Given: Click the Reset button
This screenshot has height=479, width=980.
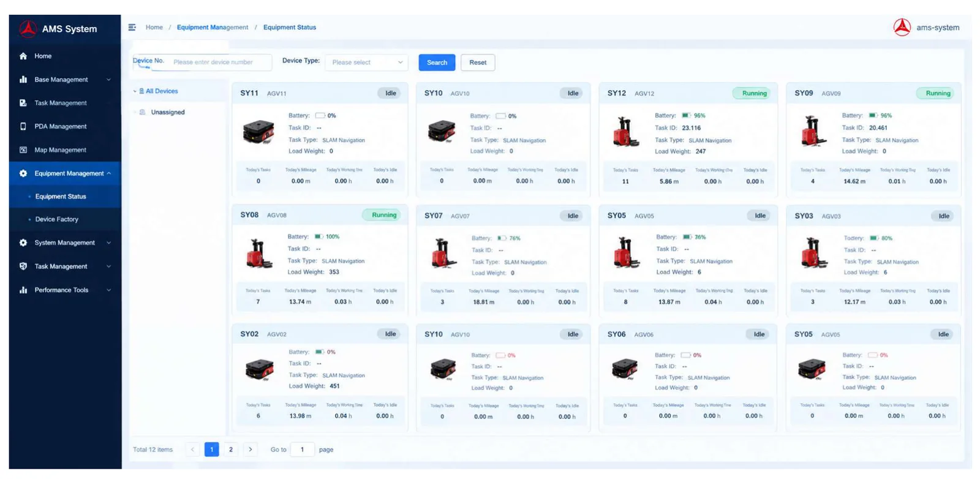Looking at the screenshot, I should click(x=478, y=62).
